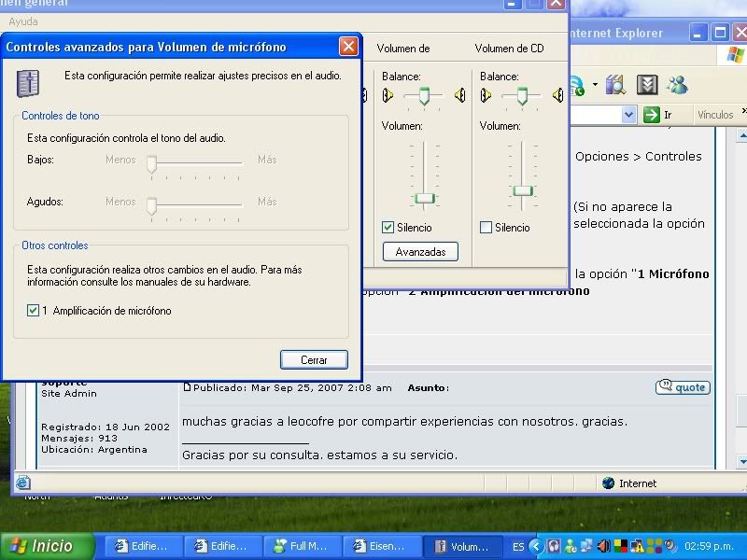Click the network warning tray icon
The height and width of the screenshot is (560, 747).
coord(637,546)
